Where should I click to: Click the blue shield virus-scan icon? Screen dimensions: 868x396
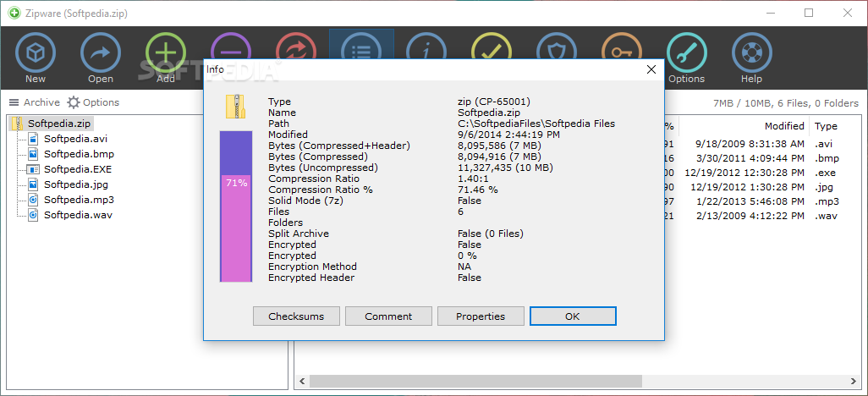coord(557,46)
